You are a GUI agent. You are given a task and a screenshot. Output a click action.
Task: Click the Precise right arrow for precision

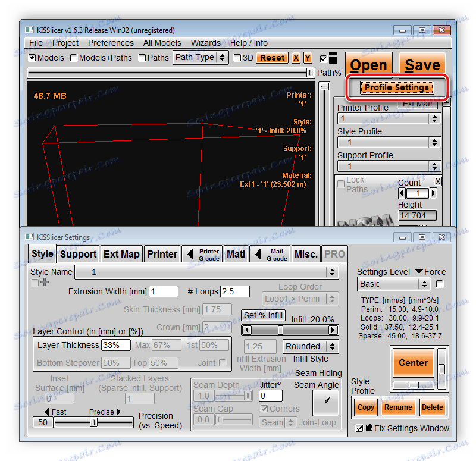(118, 412)
